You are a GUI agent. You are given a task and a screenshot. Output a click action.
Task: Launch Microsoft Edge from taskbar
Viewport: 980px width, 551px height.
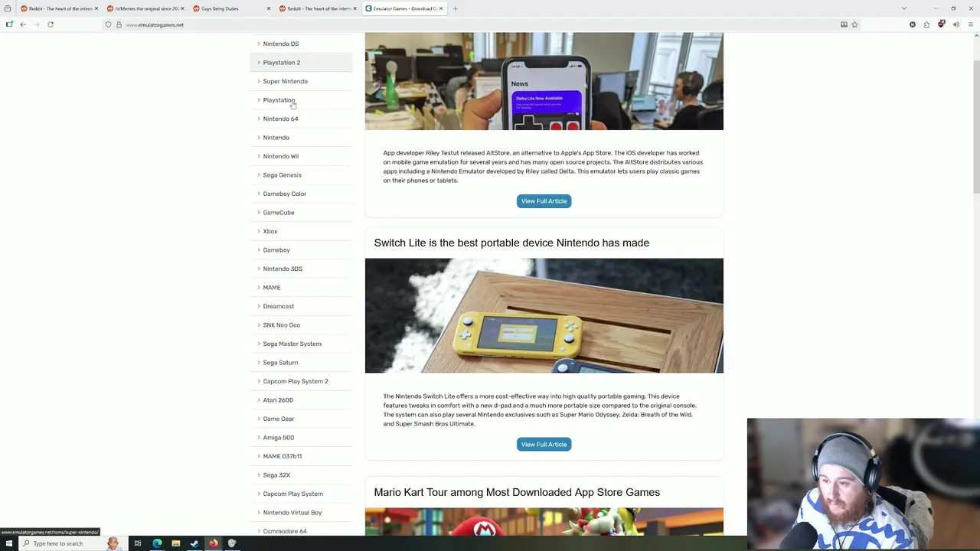pyautogui.click(x=157, y=543)
